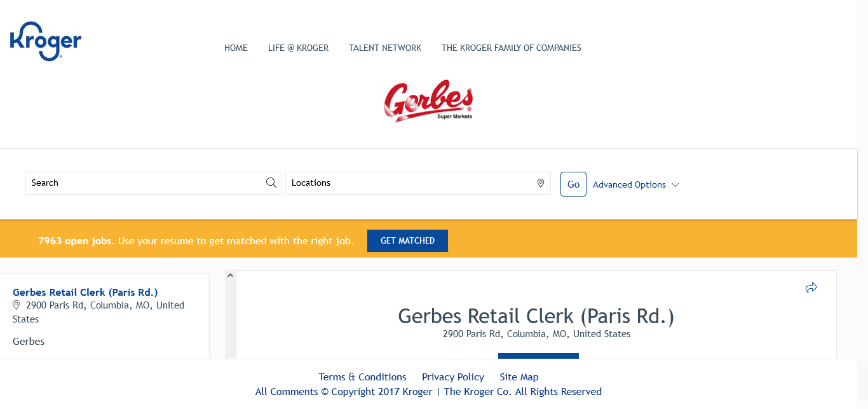The width and height of the screenshot is (868, 409).
Task: Open THE KROGER FAMILY OF COMPANIES
Action: click(x=512, y=48)
